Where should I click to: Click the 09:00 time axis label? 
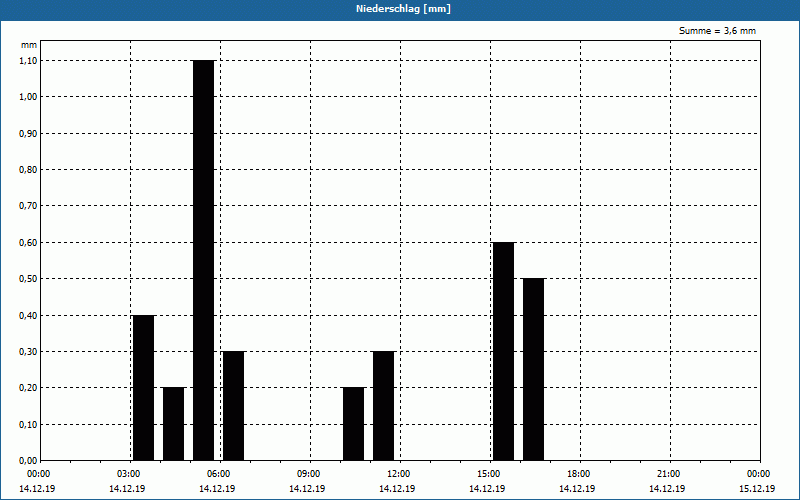click(309, 474)
